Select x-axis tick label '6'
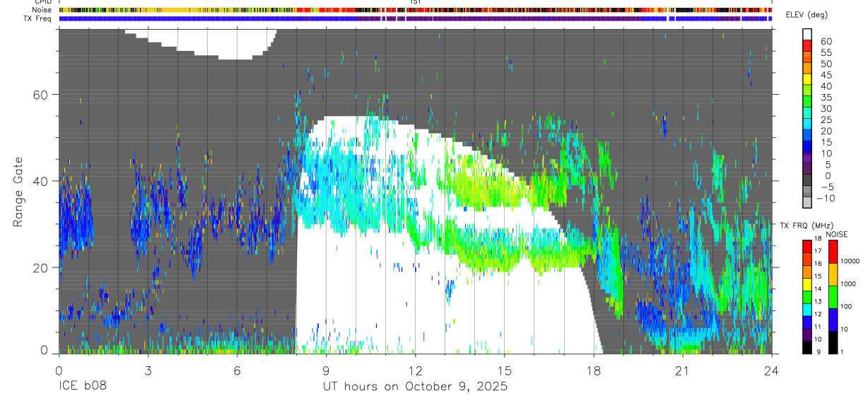This screenshot has width=868, height=401. (x=237, y=371)
